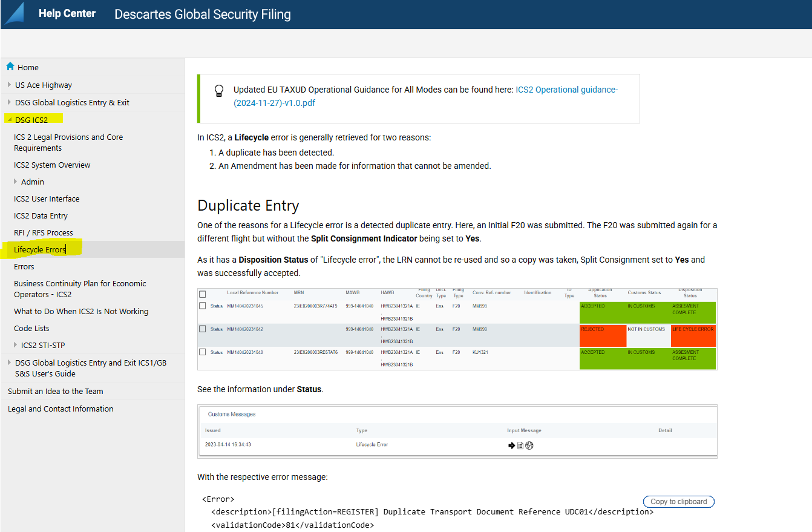Viewport: 812px width, 532px height.
Task: Tick checkbox for row MM140420231042
Action: [x=203, y=329]
